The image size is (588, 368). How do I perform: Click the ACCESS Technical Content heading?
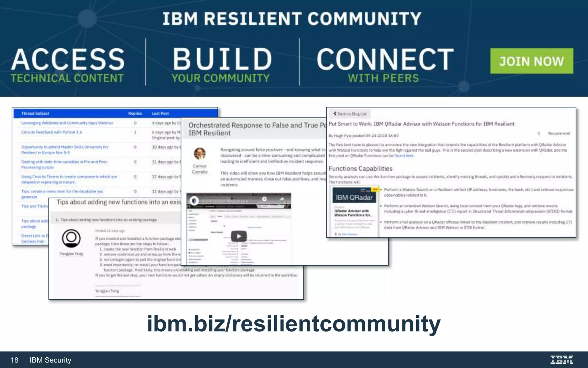click(68, 65)
